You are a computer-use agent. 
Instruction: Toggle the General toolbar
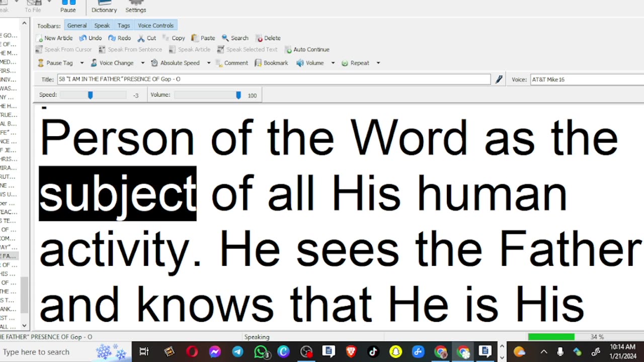77,26
